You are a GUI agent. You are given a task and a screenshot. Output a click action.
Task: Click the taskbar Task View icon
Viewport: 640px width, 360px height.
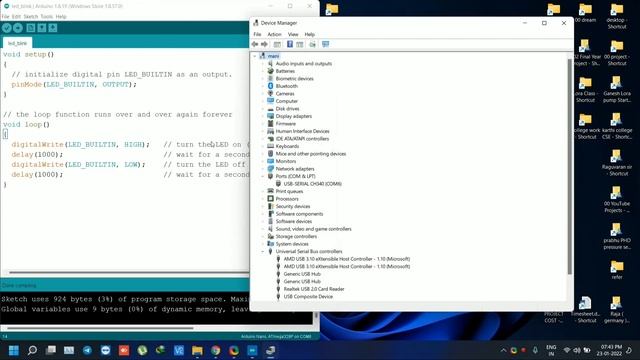pyautogui.click(x=51, y=350)
